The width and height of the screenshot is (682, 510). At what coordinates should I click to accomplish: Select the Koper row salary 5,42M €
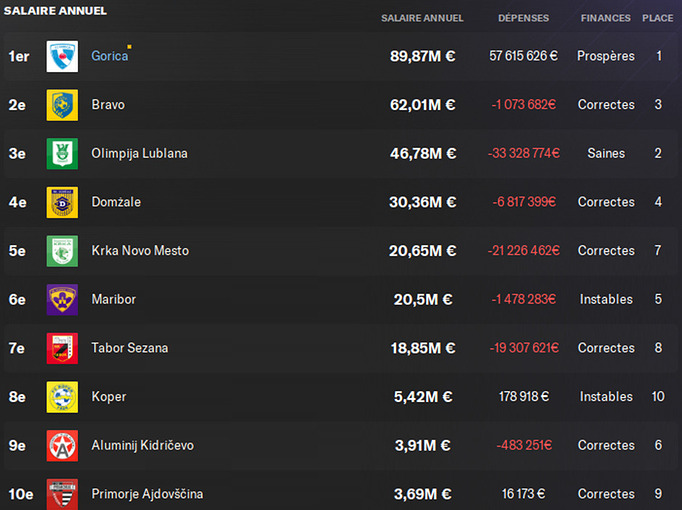[423, 397]
